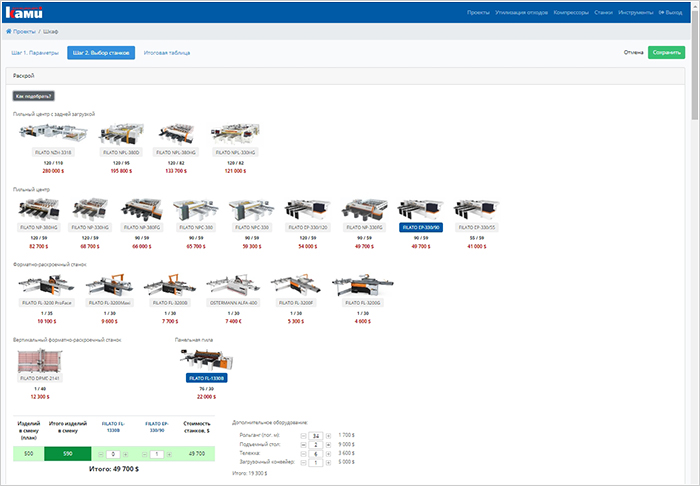The width and height of the screenshot is (700, 486).
Task: Select FILATO NZH-3318 machine image
Action: 53,133
